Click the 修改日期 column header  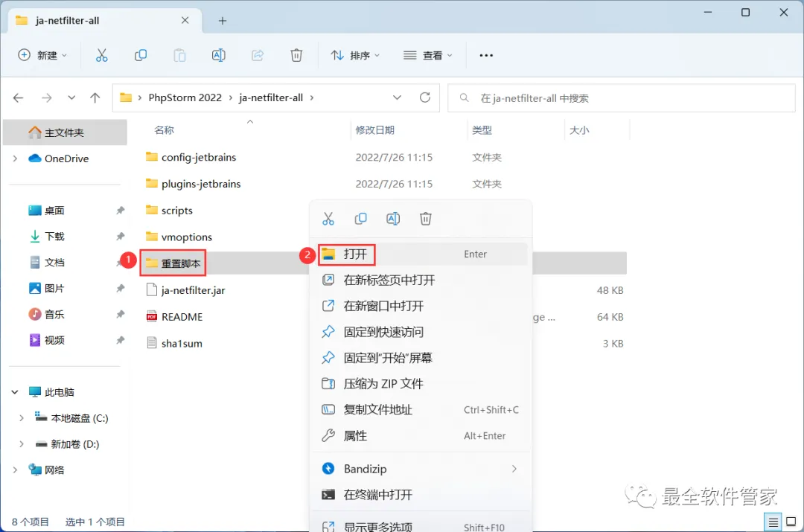click(x=374, y=130)
